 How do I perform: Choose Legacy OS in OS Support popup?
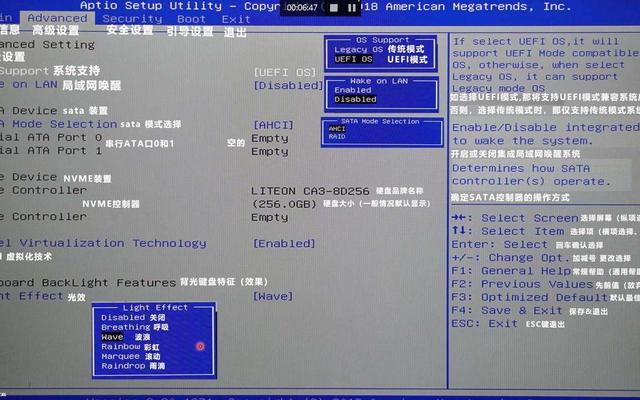[x=358, y=49]
